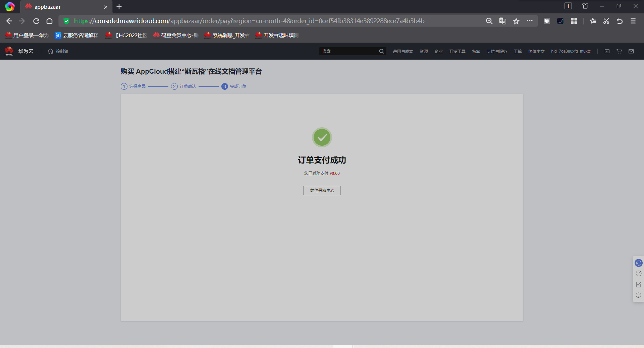The image size is (644, 348).
Task: Open the 费用与成本 menu
Action: [403, 52]
